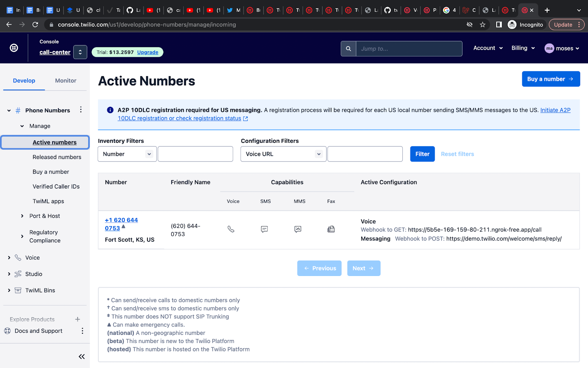
Task: Click the Next pagination button
Action: tap(364, 268)
